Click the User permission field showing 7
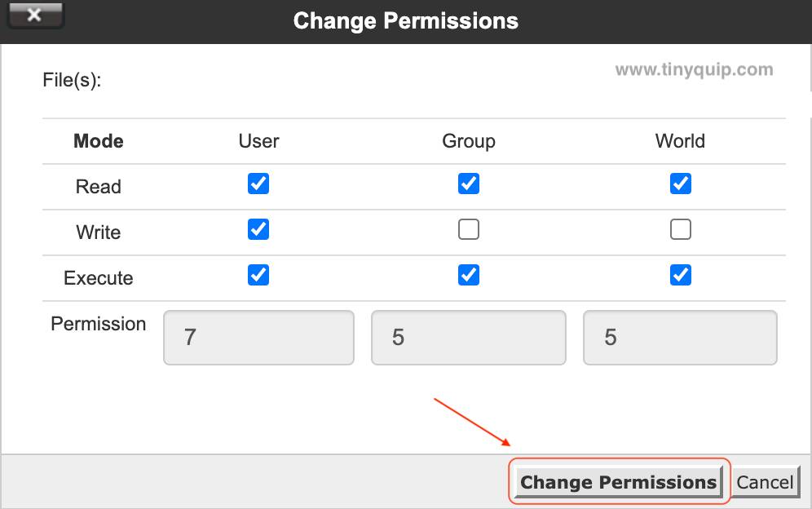 tap(258, 337)
